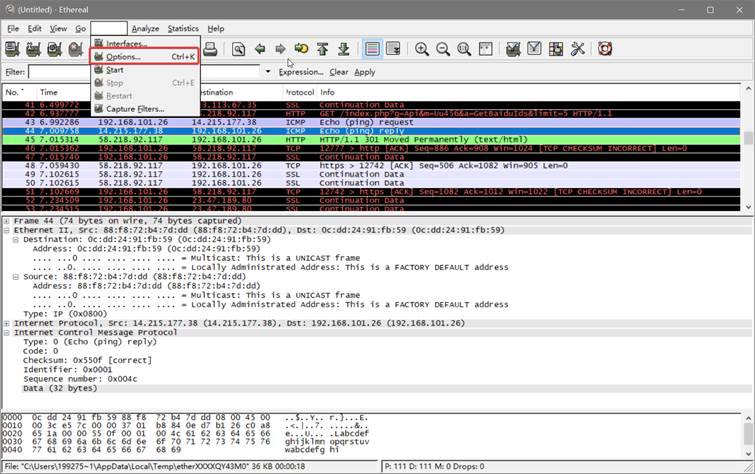Collapse the Destination: 0c:dd:24:91:fb:59 node
This screenshot has width=755, height=474.
15,239
